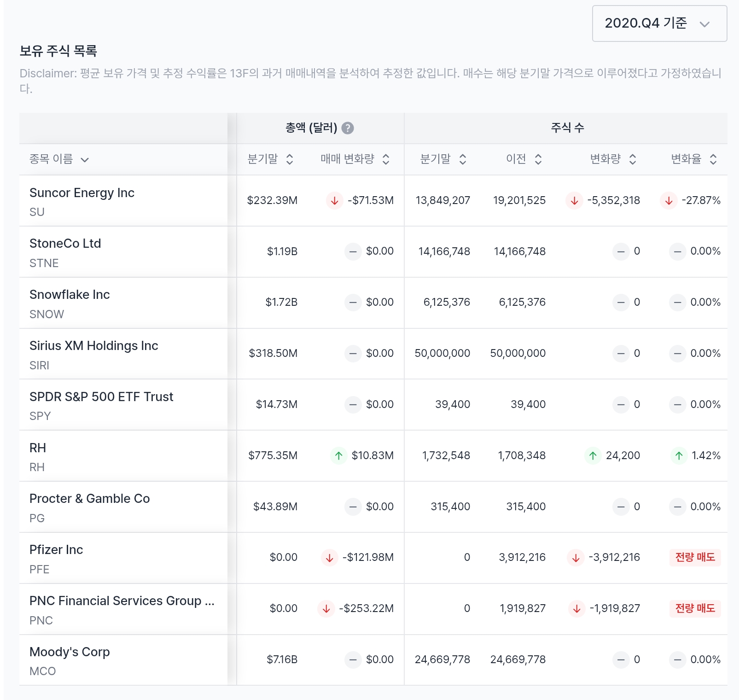Click Suncor's down arrow by -5,352,318
This screenshot has height=700, width=739.
tap(574, 201)
